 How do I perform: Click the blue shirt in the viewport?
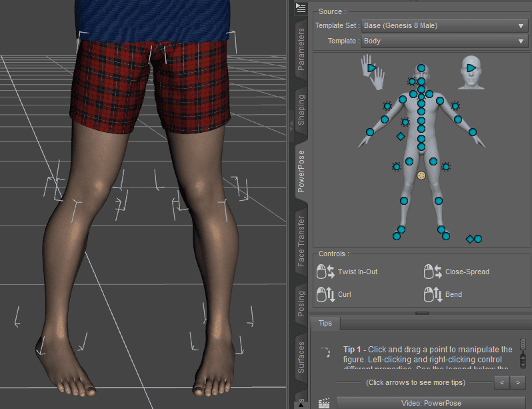point(152,21)
